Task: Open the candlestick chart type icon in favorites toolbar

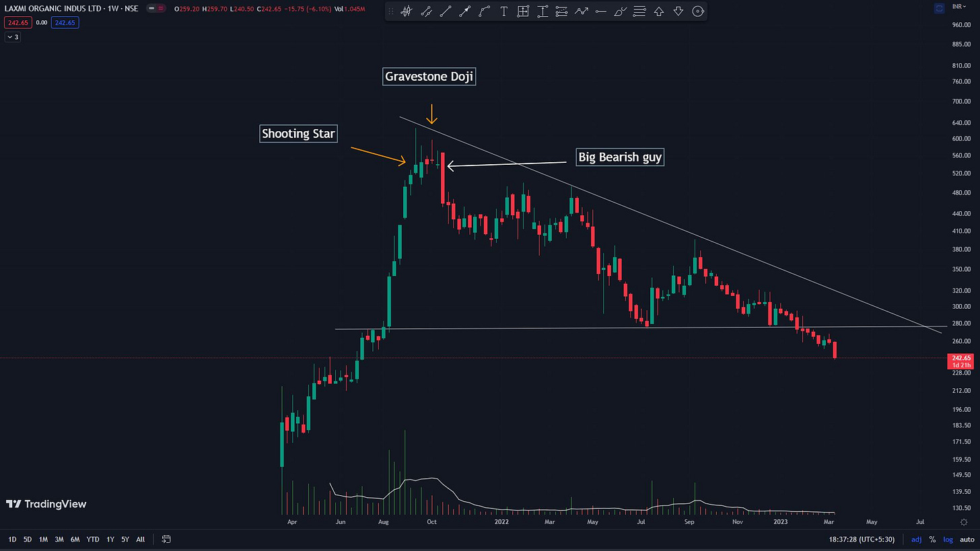Action: coord(407,11)
